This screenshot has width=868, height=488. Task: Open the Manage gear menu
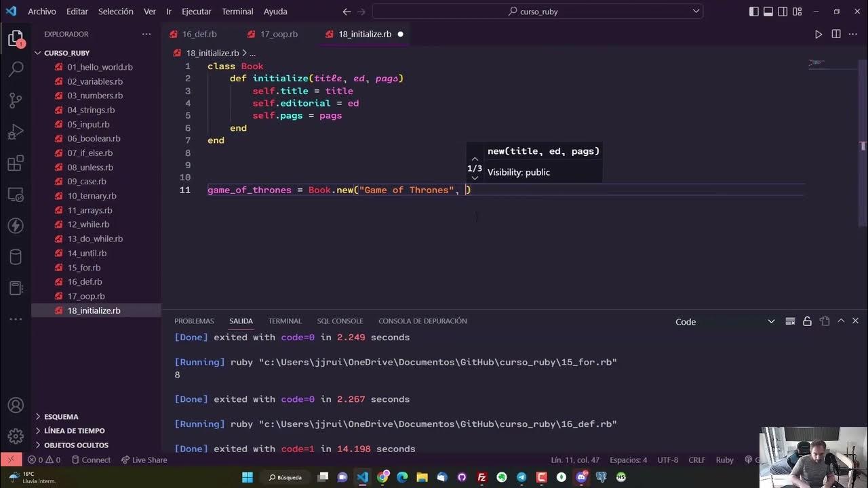(x=16, y=436)
